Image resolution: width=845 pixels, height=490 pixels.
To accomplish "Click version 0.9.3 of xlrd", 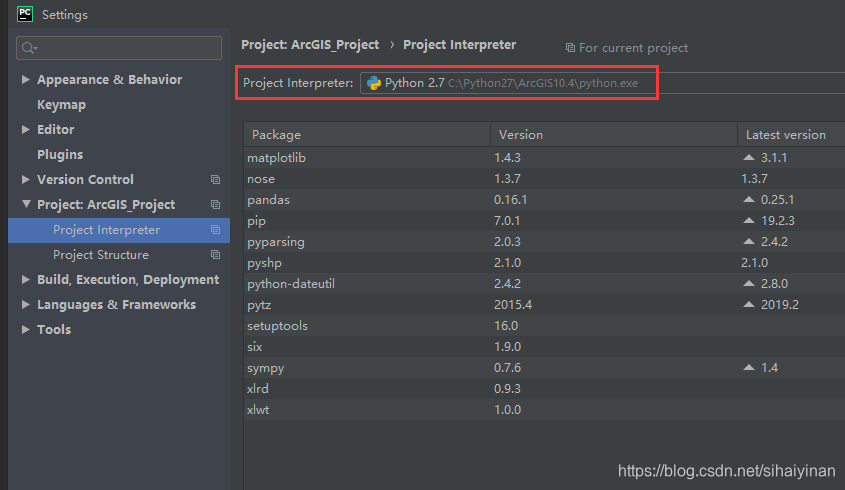I will tap(507, 389).
